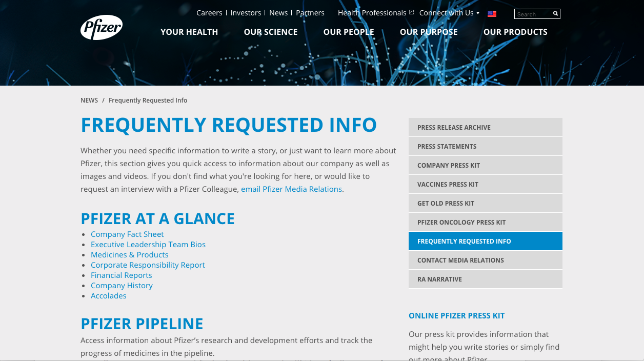Viewport: 644px width, 361px height.
Task: Select Get Old Press Kit in sidebar
Action: (486, 203)
